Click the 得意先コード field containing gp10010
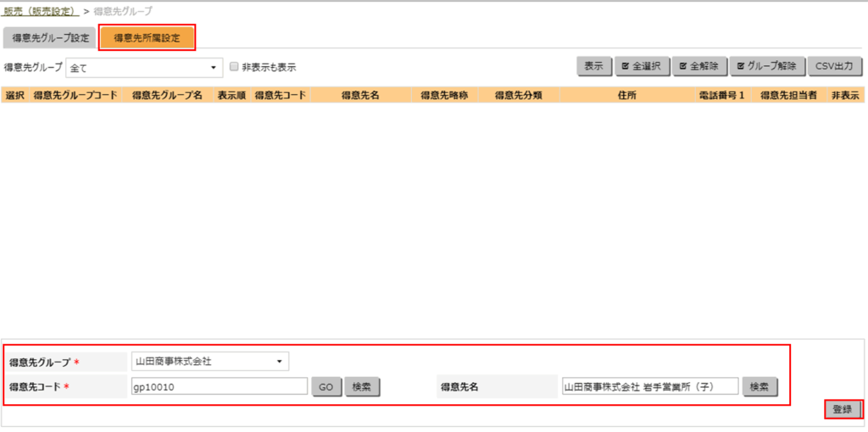The width and height of the screenshot is (868, 432). coord(219,386)
